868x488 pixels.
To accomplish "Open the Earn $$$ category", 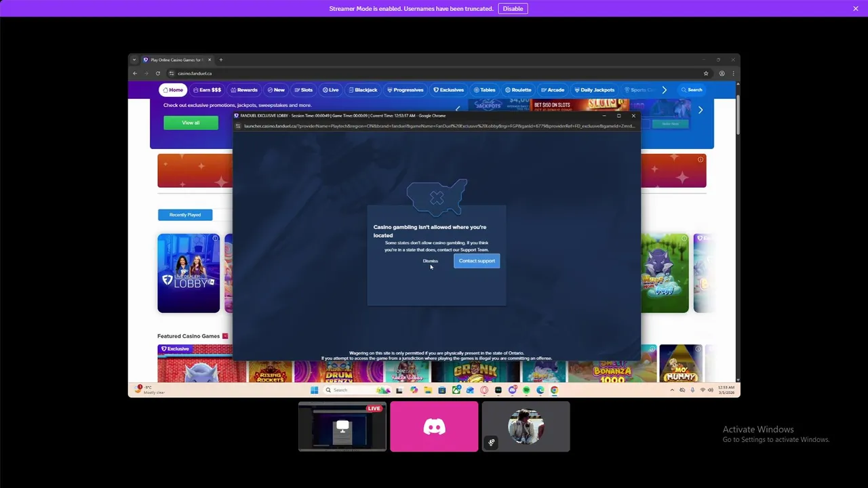I will 208,89.
